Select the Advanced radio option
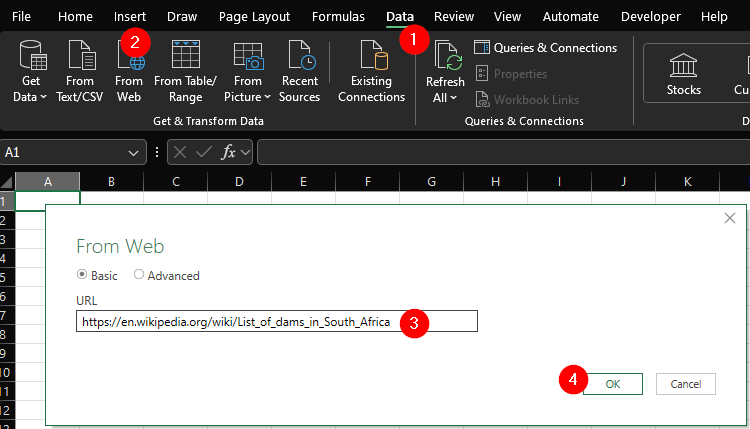 [x=139, y=275]
